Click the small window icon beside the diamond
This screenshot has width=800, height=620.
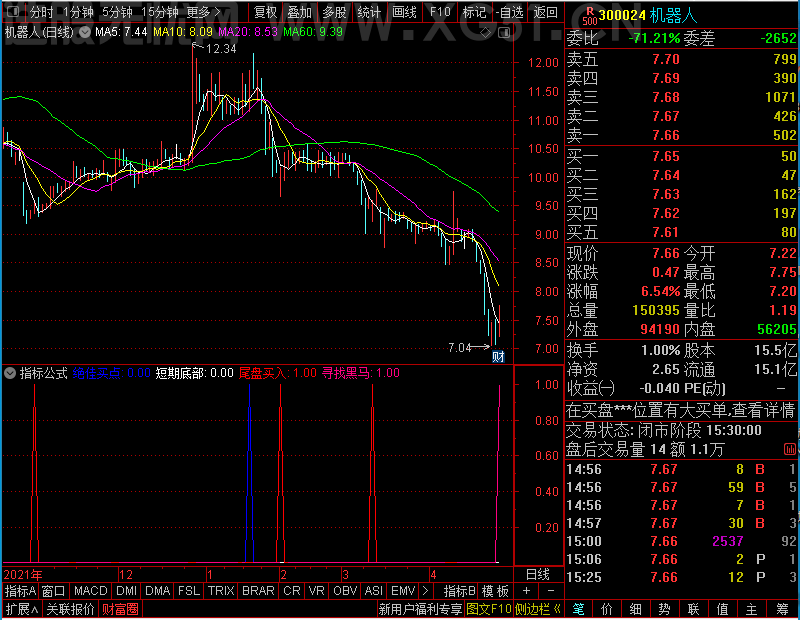[x=504, y=33]
